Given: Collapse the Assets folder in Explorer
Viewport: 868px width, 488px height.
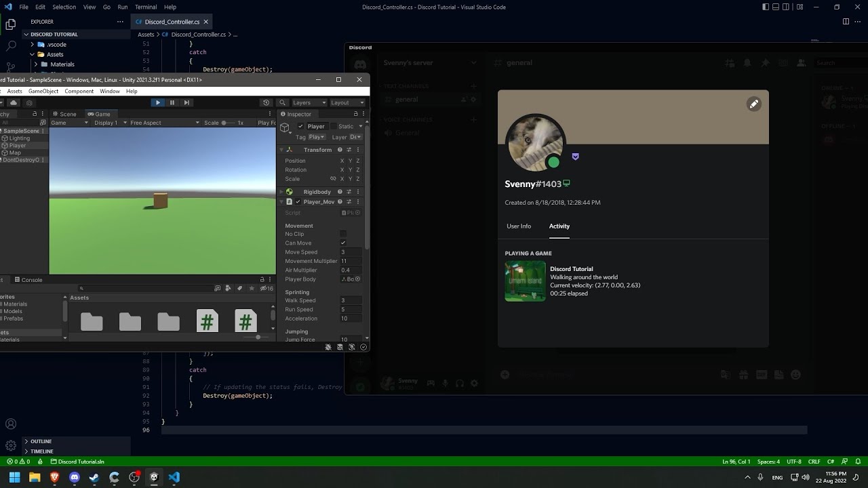Looking at the screenshot, I should [32, 54].
